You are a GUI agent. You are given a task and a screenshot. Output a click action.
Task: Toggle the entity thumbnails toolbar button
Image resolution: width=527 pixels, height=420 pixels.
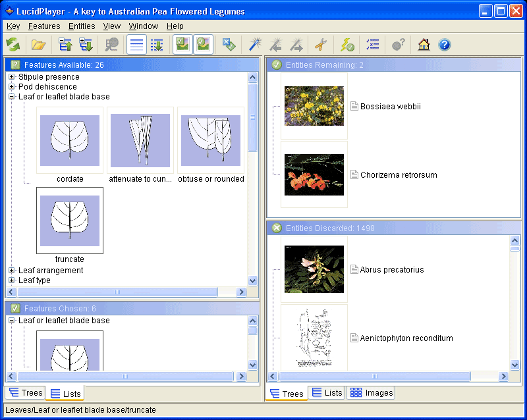(x=204, y=45)
